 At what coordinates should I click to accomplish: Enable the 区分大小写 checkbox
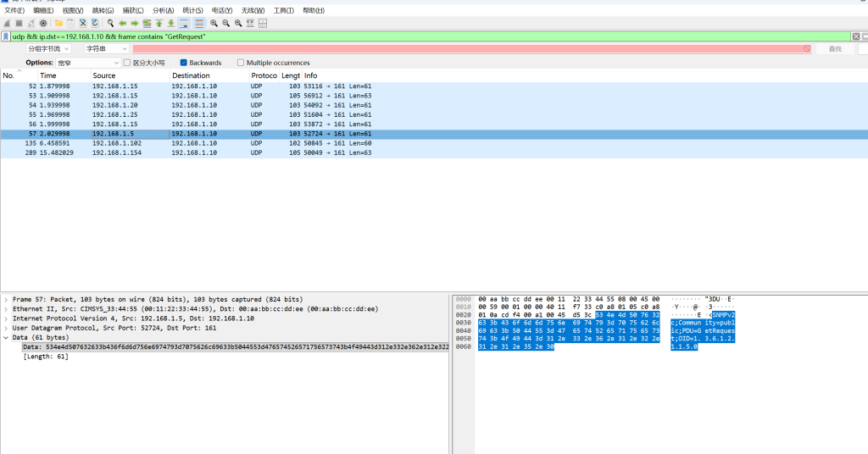127,63
